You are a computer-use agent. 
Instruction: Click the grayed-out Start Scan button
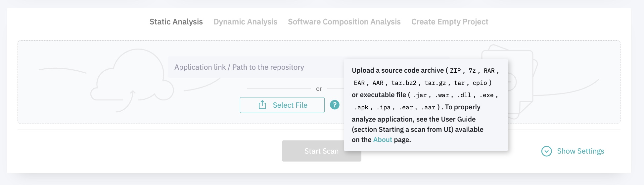click(313, 151)
